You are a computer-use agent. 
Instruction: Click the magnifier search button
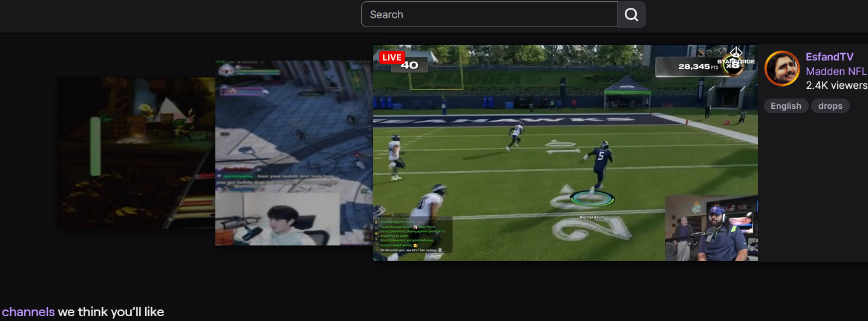(x=631, y=15)
